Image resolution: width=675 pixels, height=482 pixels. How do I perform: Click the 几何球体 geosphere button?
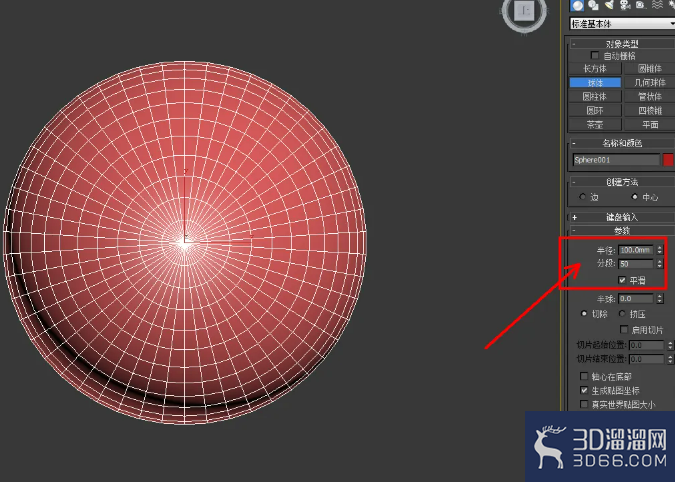[x=650, y=83]
